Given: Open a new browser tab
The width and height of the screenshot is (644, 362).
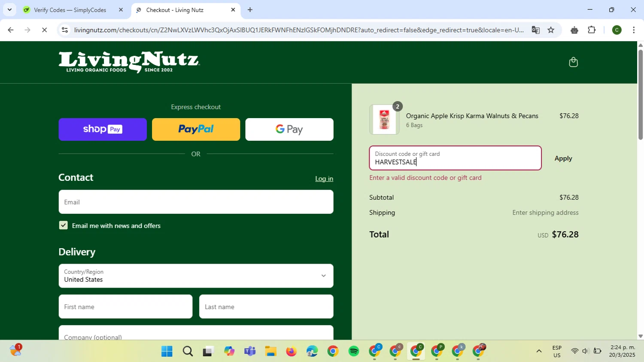Looking at the screenshot, I should tap(250, 9).
